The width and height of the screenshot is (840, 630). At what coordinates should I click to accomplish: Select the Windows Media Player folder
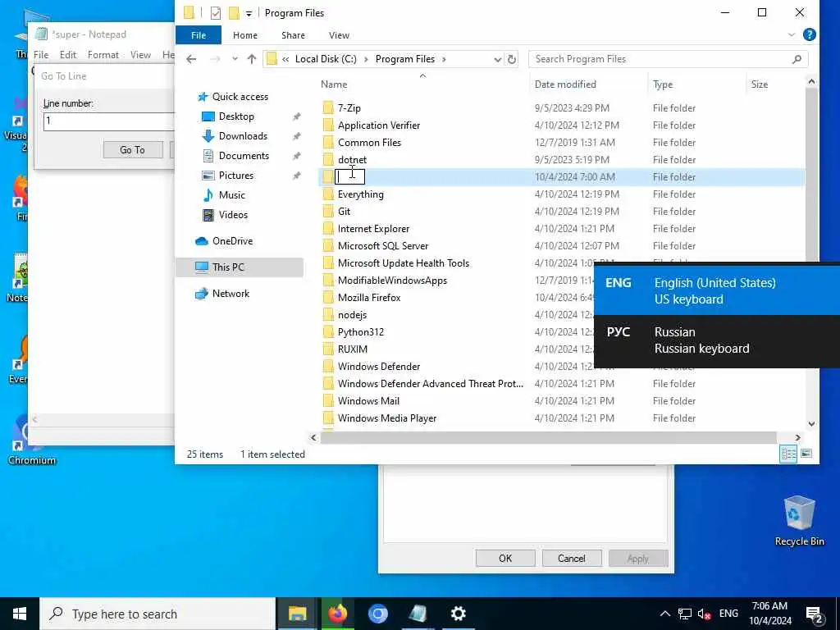pyautogui.click(x=387, y=418)
